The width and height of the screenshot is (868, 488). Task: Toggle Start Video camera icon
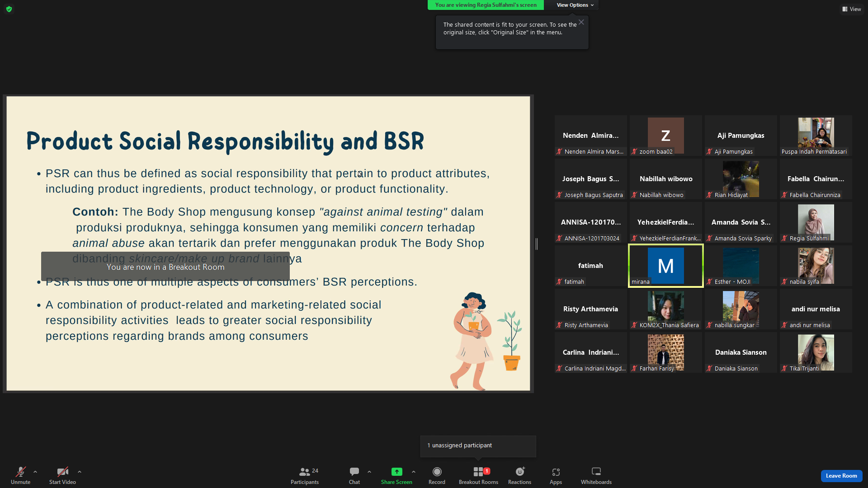(62, 472)
